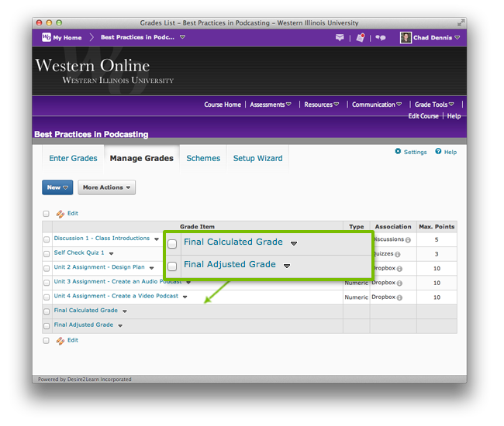Click the Edit Course link
The image size is (504, 426).
(x=423, y=116)
